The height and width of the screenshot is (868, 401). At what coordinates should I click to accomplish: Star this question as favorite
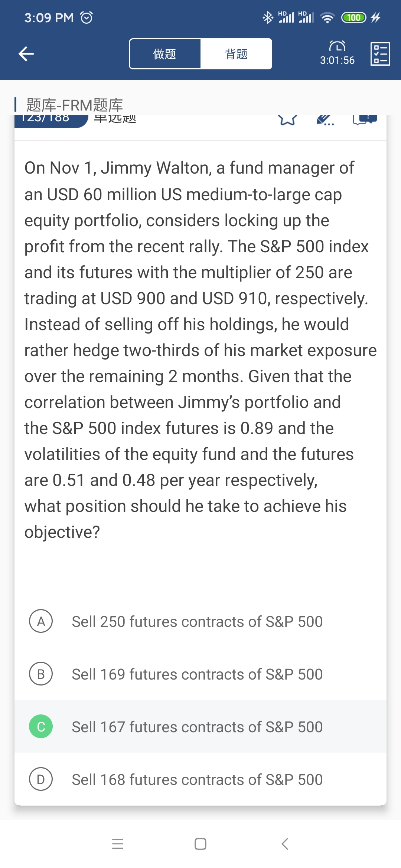287,119
